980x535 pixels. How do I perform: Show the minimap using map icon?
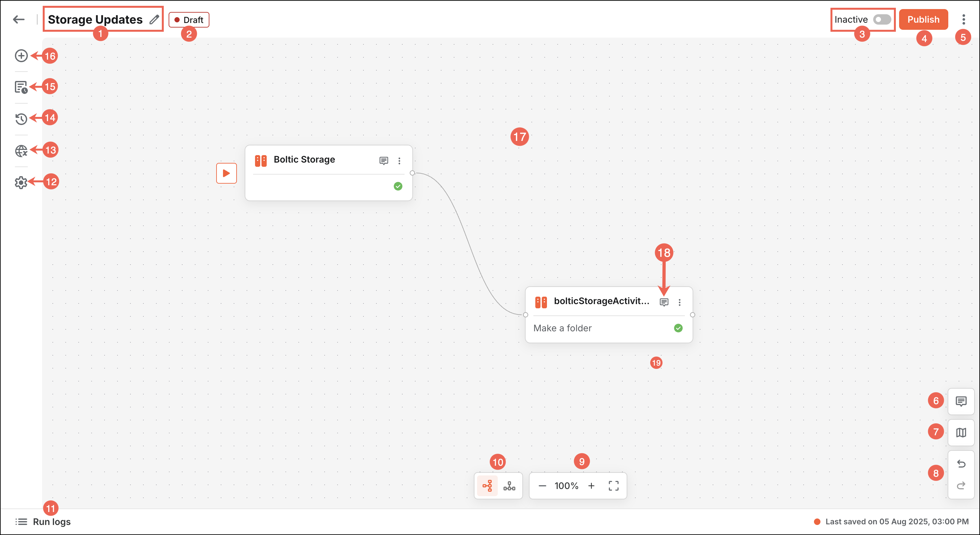click(x=961, y=432)
